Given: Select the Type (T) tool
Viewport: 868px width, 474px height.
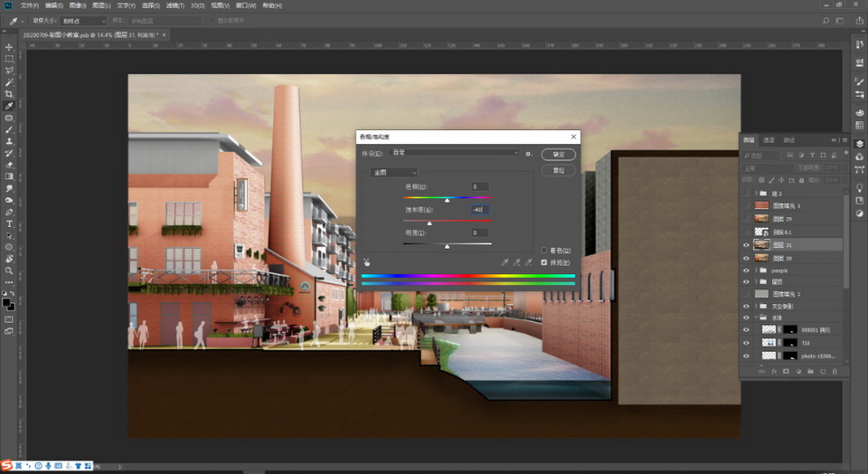Looking at the screenshot, I should pyautogui.click(x=9, y=223).
